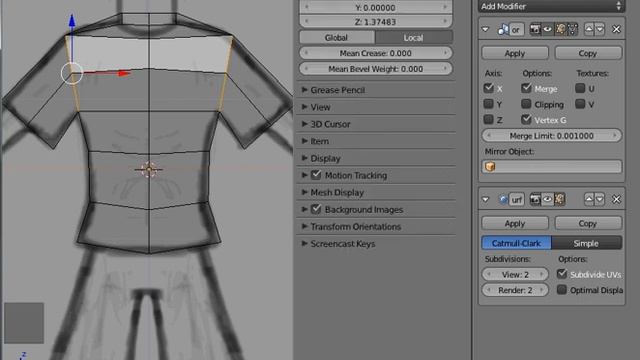Toggle Mirror modifier render camera icon

pyautogui.click(x=535, y=29)
